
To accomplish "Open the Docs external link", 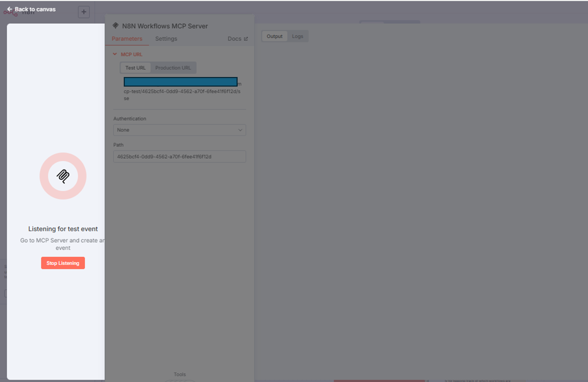I will pos(238,39).
